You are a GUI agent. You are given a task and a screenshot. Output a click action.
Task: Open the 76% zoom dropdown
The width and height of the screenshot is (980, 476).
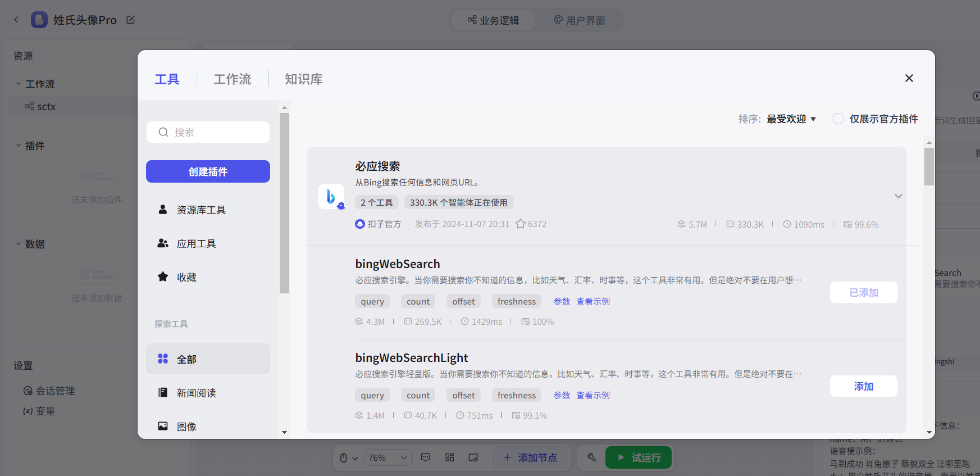click(388, 457)
